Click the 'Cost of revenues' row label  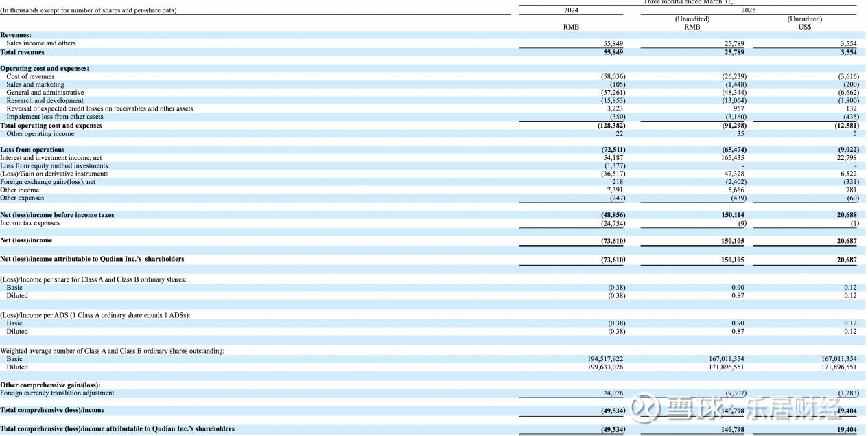point(30,76)
